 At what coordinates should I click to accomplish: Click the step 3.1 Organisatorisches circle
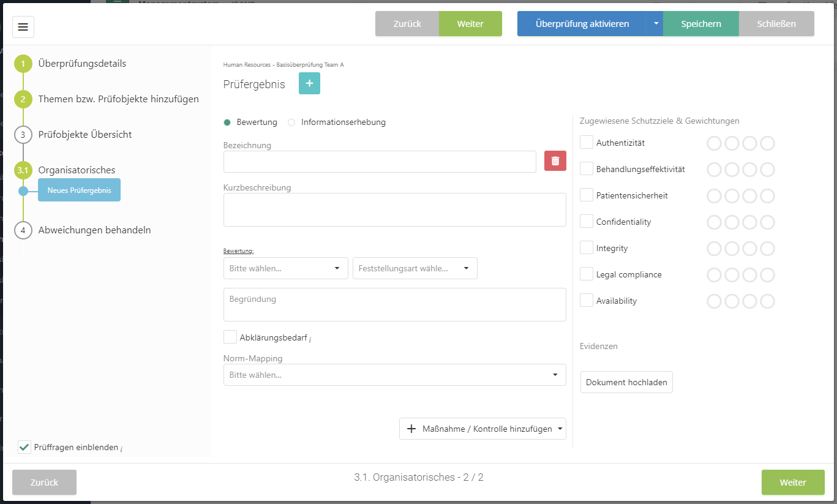(x=23, y=170)
